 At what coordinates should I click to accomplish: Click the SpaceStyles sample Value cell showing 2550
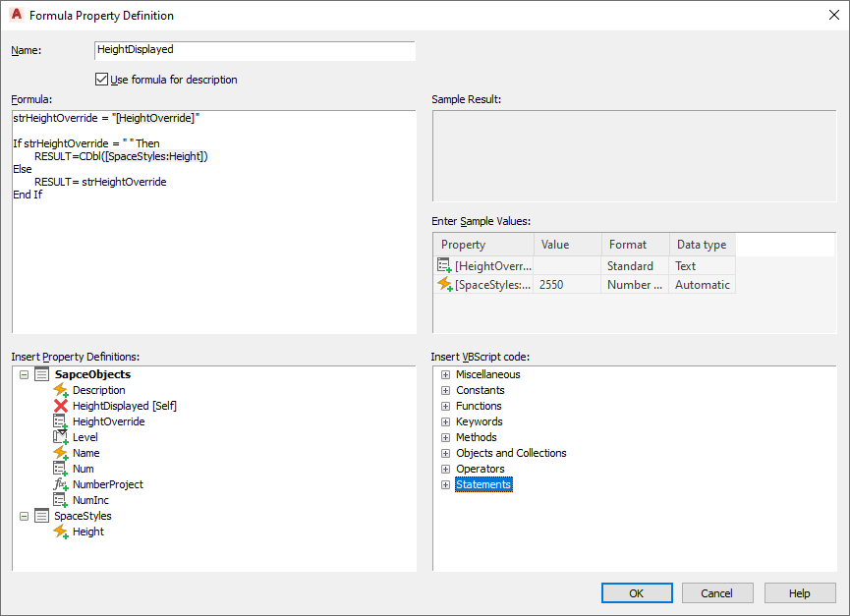click(567, 285)
